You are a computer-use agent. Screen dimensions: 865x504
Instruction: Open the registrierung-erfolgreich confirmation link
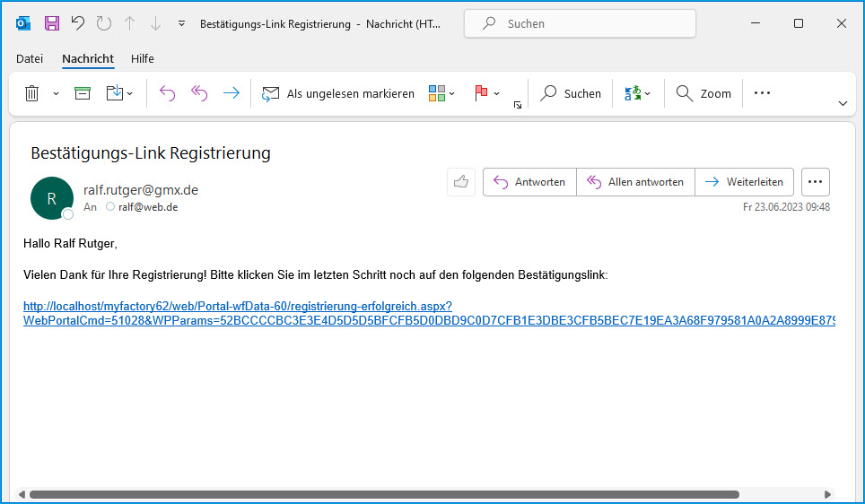237,306
